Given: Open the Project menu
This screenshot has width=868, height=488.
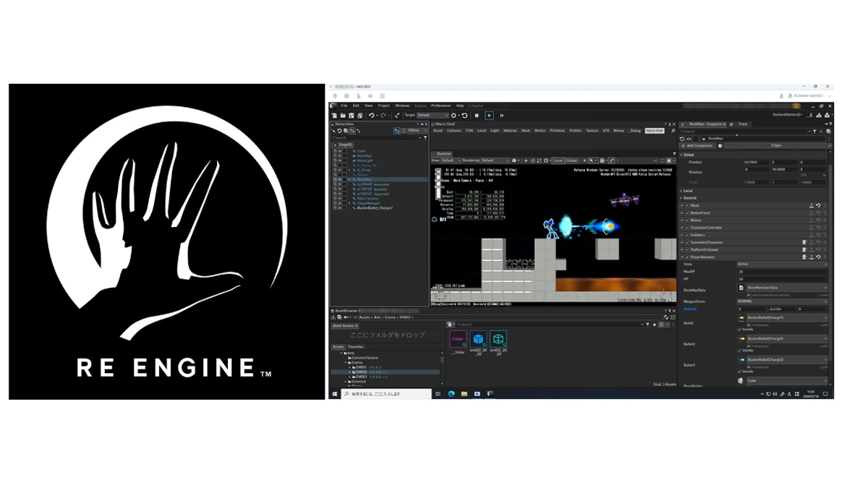Looking at the screenshot, I should click(383, 106).
